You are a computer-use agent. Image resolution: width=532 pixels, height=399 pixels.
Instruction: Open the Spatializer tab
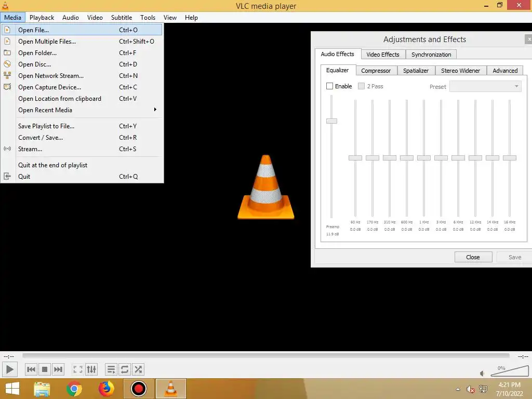tap(416, 71)
